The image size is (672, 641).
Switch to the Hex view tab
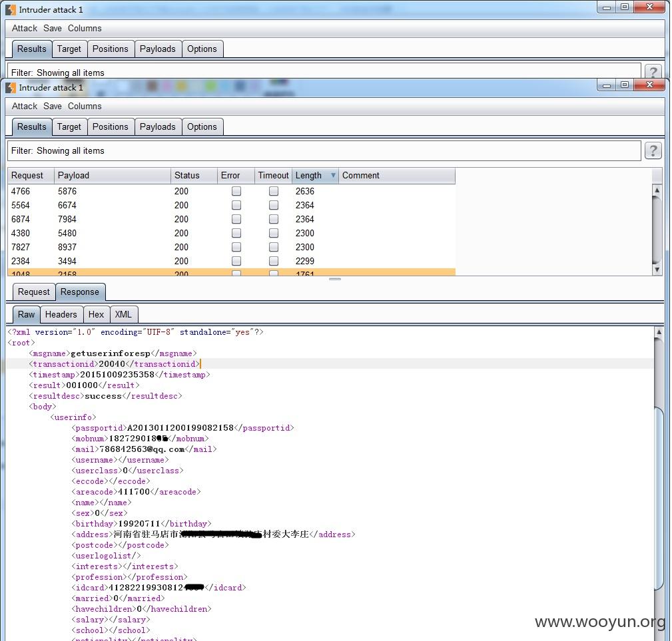click(x=96, y=315)
